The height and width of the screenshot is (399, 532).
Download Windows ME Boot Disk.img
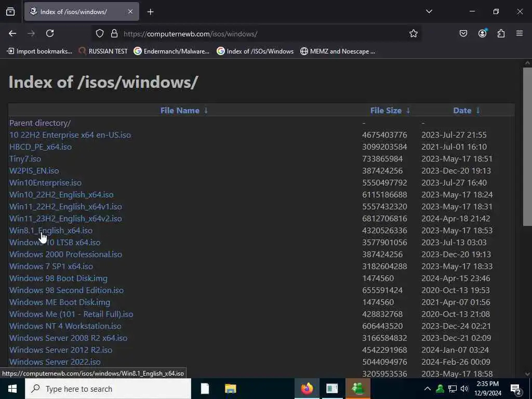point(60,302)
